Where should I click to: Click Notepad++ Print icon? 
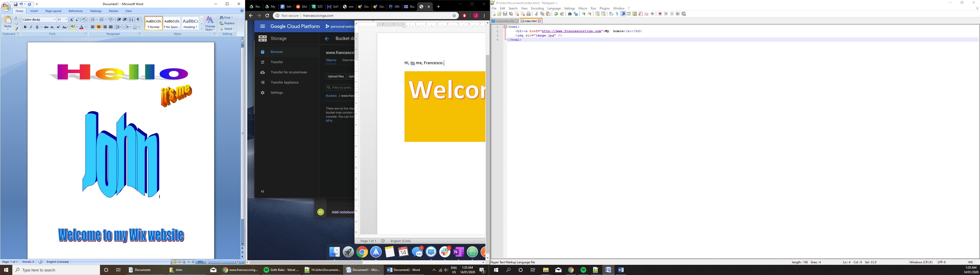pos(529,14)
